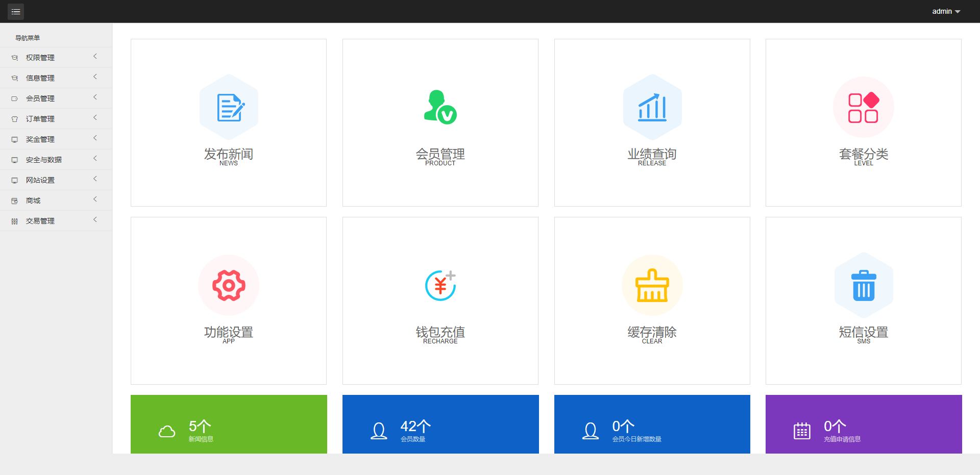Click the 套餐分类 package category icon
Viewport: 980px width, 475px height.
click(x=863, y=107)
